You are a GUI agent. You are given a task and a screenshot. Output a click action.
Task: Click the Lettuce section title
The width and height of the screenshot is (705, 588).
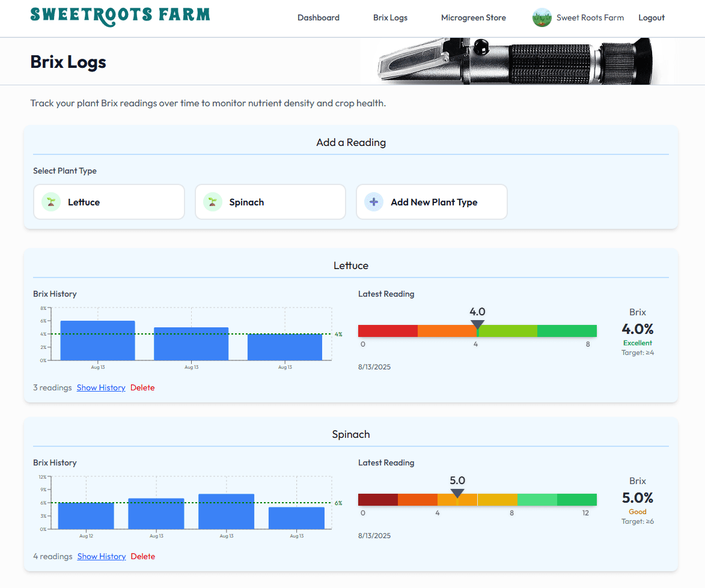click(x=351, y=265)
